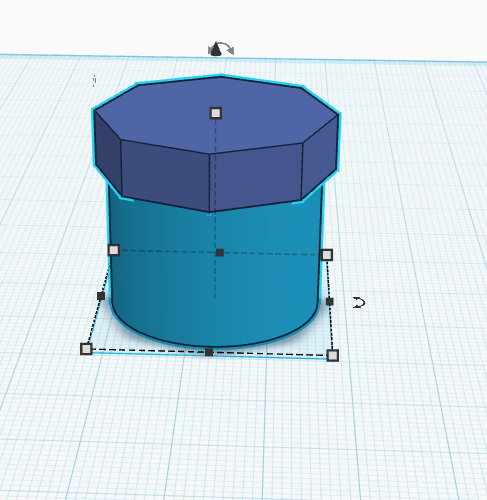The width and height of the screenshot is (487, 500).
Task: Click the black center handle on the cylinder
Action: tap(220, 253)
